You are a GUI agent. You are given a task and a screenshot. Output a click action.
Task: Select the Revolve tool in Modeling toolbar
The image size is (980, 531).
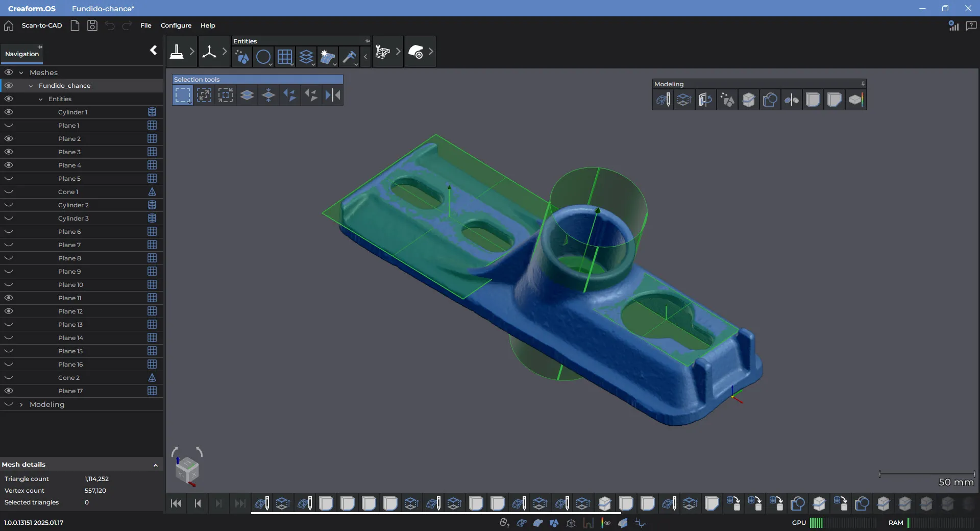[x=705, y=100]
